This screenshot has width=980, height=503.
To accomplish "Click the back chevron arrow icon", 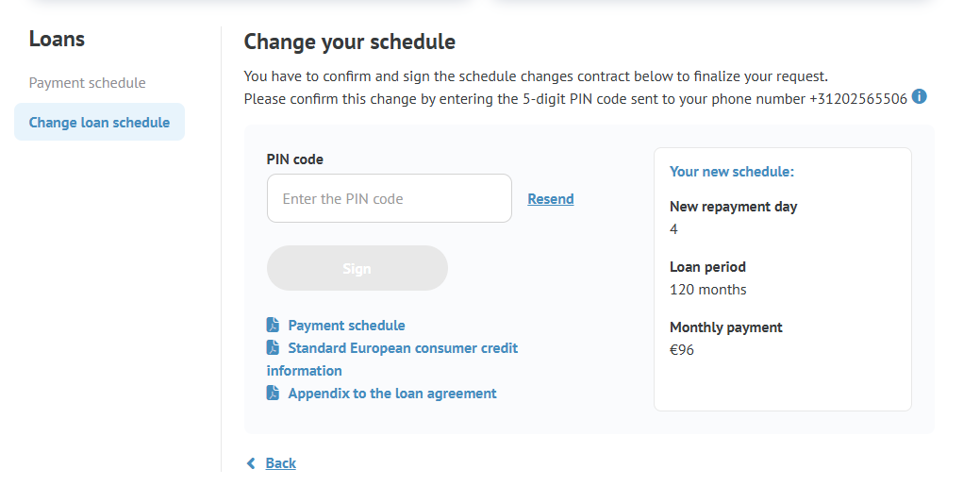I will click(x=251, y=463).
